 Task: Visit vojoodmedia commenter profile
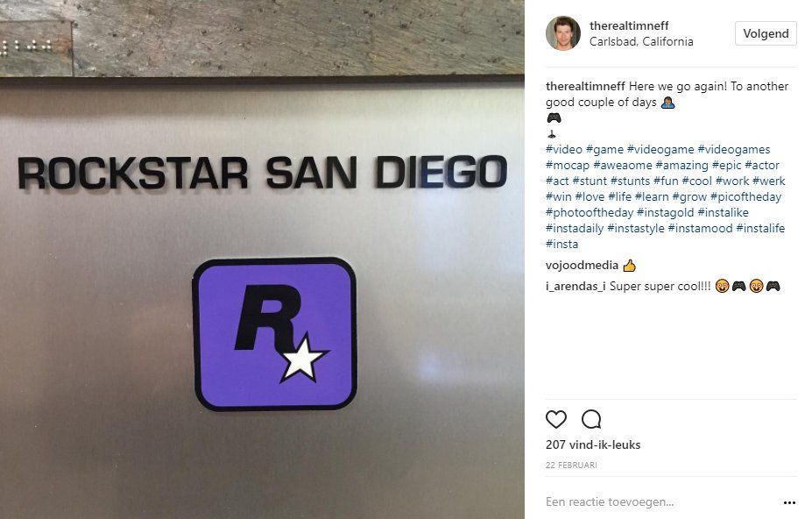[x=582, y=266]
